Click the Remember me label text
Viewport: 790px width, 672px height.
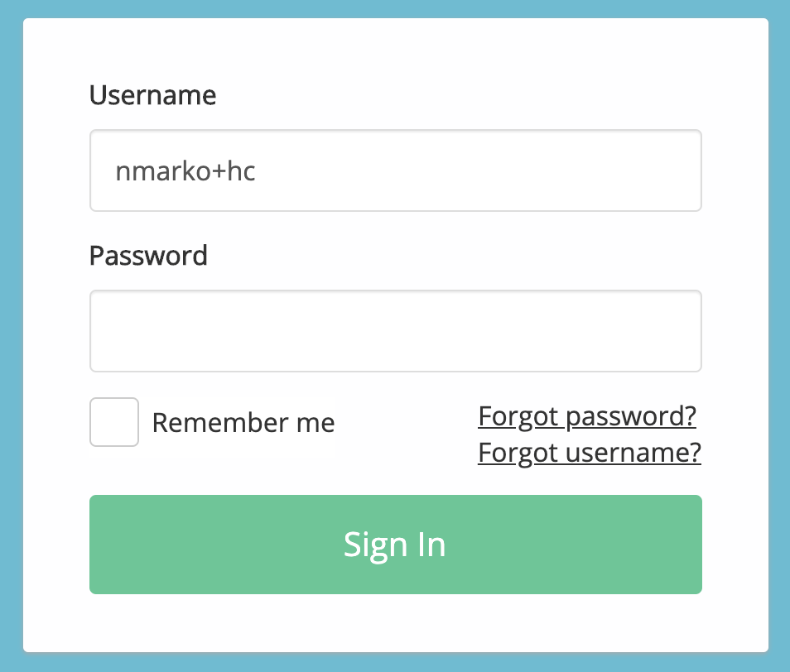243,423
